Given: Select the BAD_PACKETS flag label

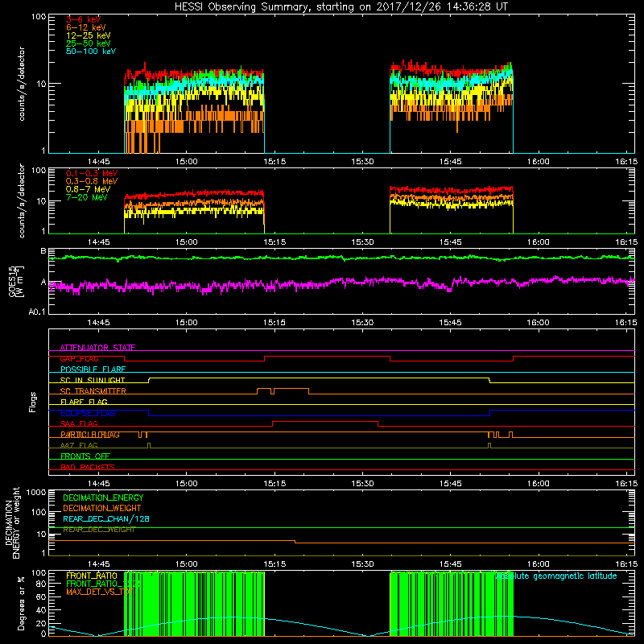Looking at the screenshot, I should pyautogui.click(x=88, y=467).
